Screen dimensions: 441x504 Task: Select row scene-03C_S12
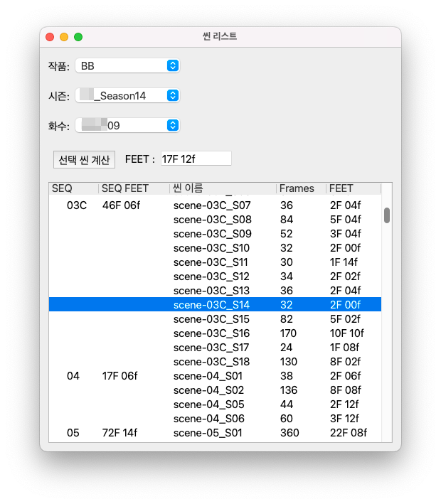(215, 277)
